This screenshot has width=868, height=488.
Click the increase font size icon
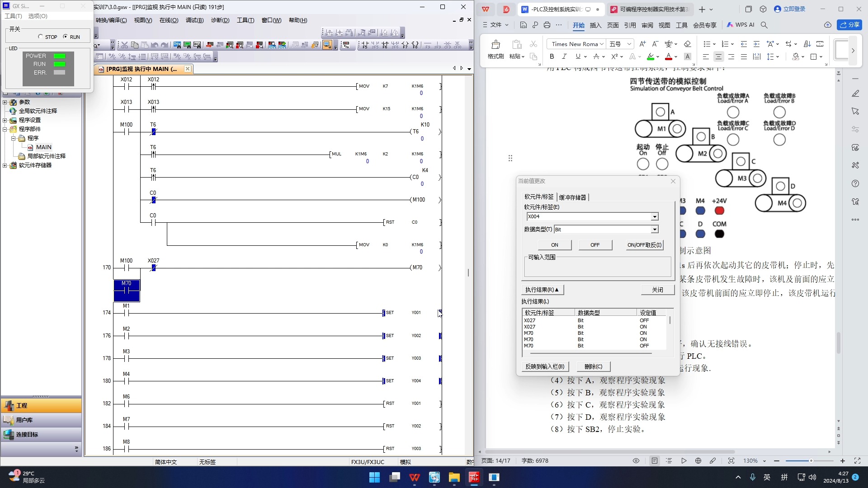(x=642, y=44)
